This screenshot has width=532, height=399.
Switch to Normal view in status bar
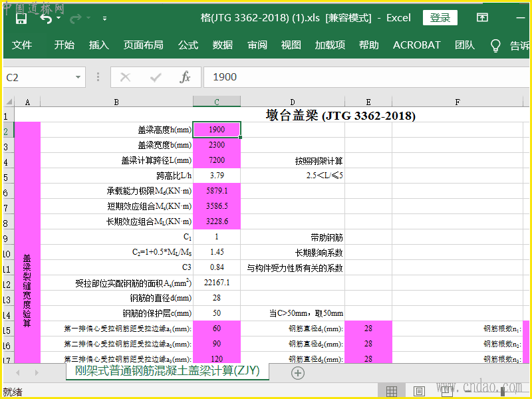tap(392, 391)
